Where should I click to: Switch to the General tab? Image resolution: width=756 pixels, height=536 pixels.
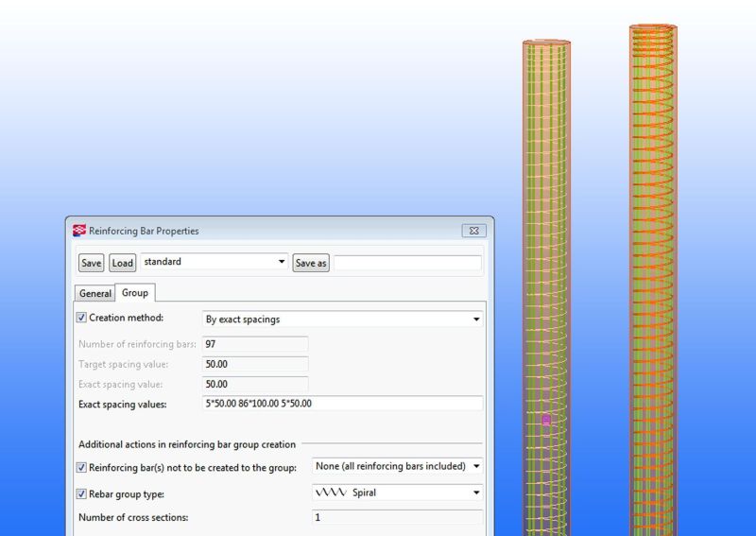pyautogui.click(x=95, y=293)
